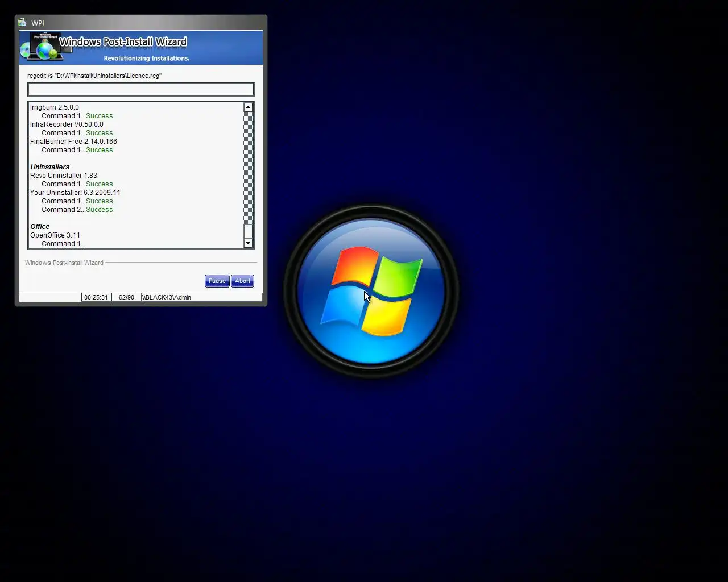Click the WPI window title text

pyautogui.click(x=38, y=23)
